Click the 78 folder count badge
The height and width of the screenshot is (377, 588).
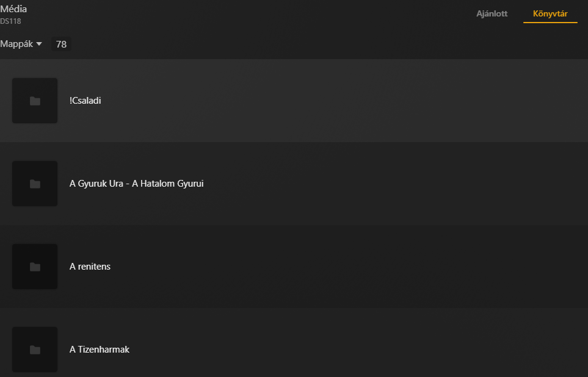[x=61, y=44]
